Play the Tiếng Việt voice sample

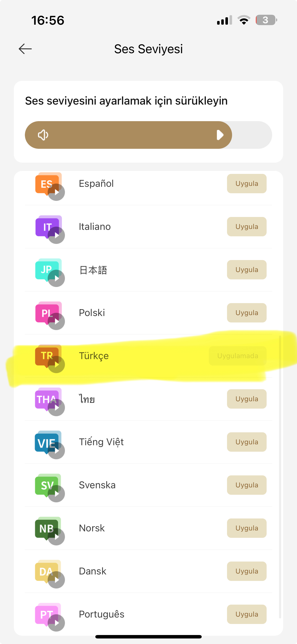(x=56, y=451)
